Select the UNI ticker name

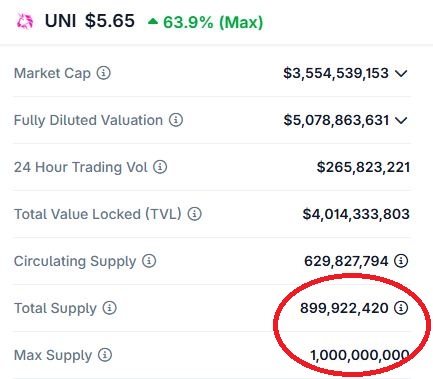[x=61, y=21]
